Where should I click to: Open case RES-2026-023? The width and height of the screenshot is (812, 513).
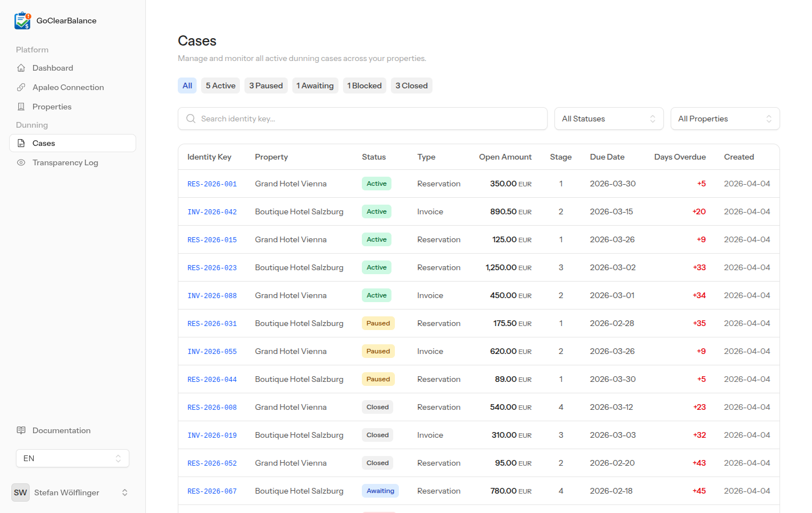[212, 268]
